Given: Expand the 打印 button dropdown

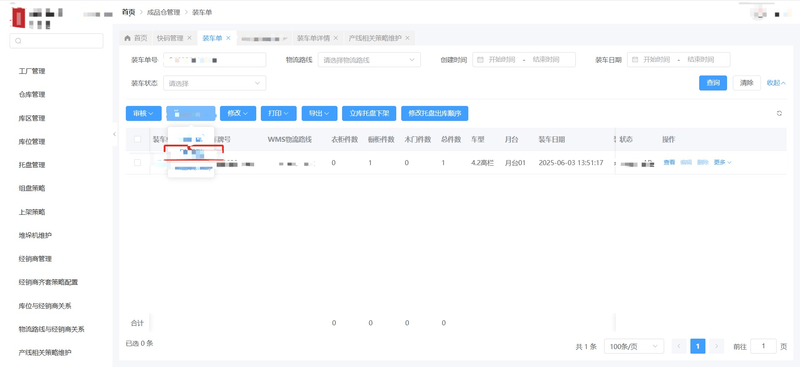Looking at the screenshot, I should (x=279, y=113).
